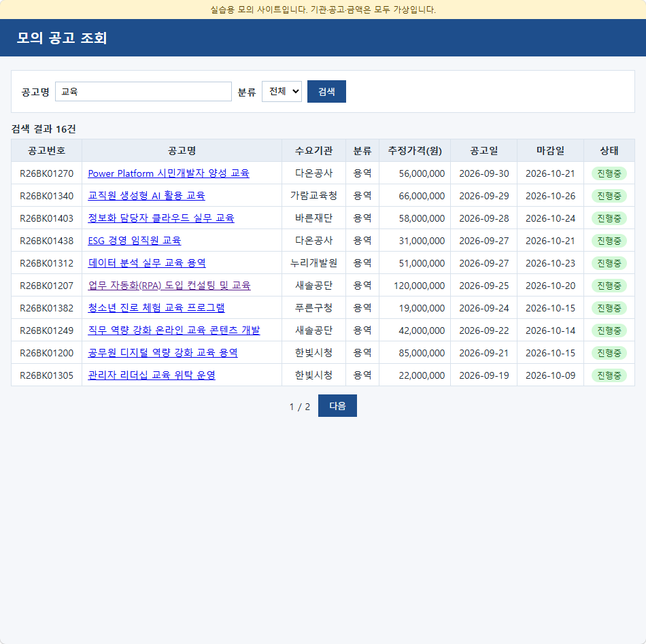
Task: Click 진행중 badge in R26BK01270 row
Action: (609, 173)
